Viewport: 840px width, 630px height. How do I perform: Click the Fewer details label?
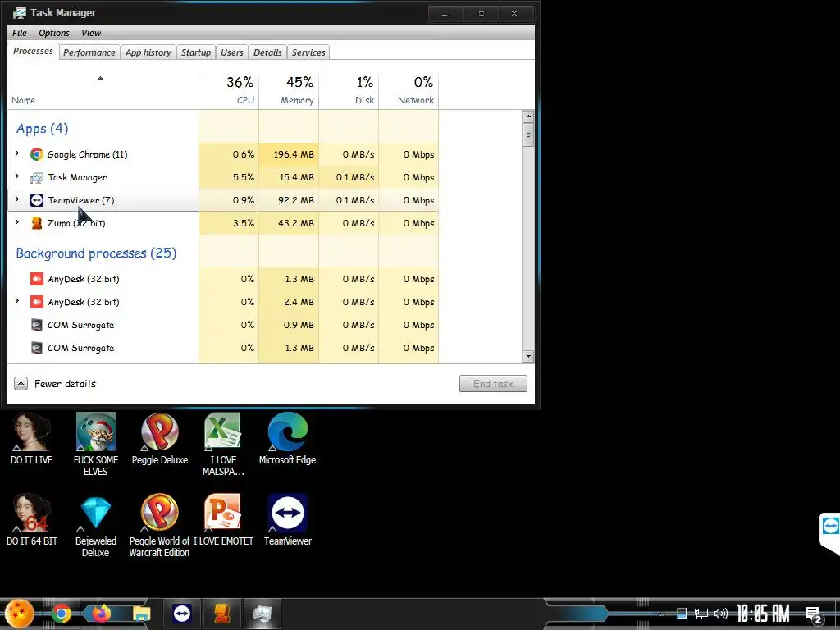[x=66, y=384]
